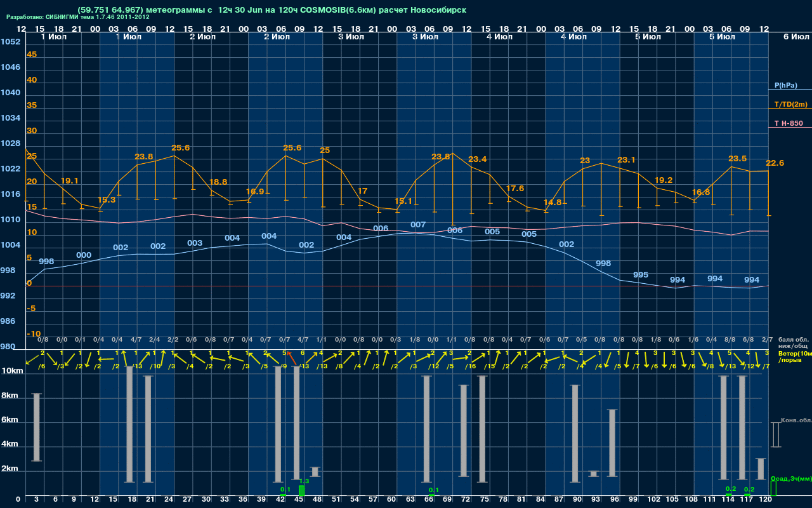812x508 pixels.
Task: Click the 'балл обл. ниж/общ' row label
Action: (x=792, y=343)
